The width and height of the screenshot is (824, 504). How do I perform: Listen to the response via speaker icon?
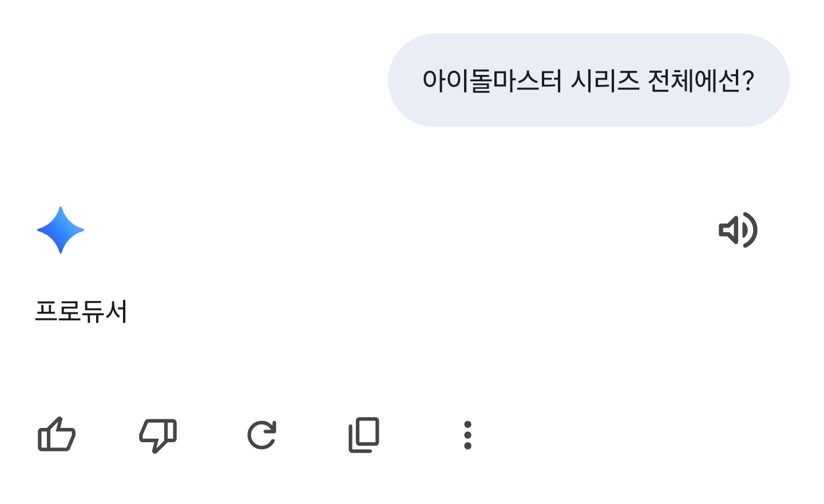tap(738, 230)
